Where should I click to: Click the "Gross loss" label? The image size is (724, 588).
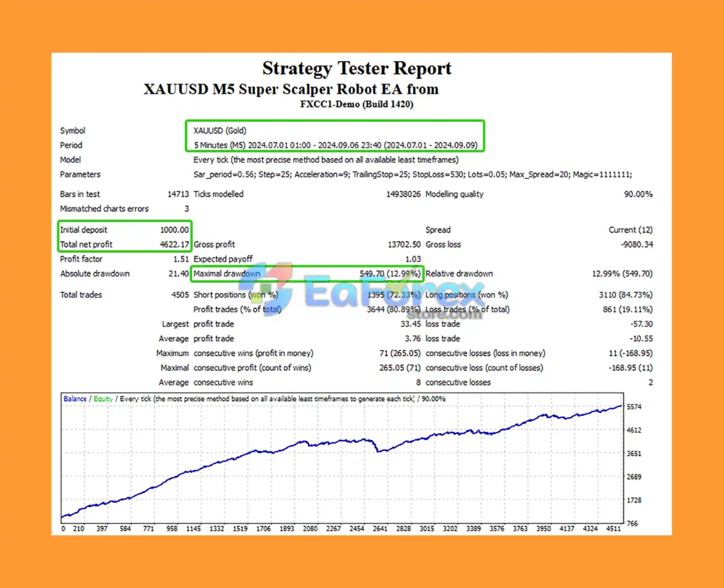coord(443,245)
